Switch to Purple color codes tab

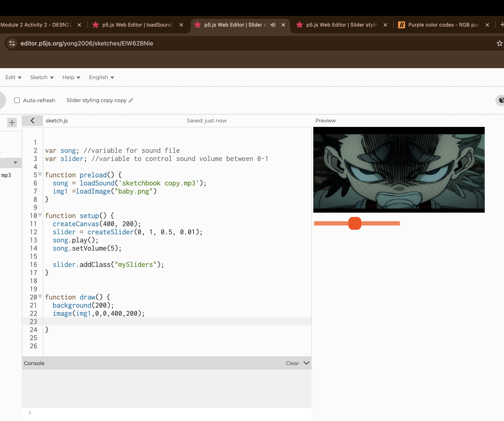[444, 25]
